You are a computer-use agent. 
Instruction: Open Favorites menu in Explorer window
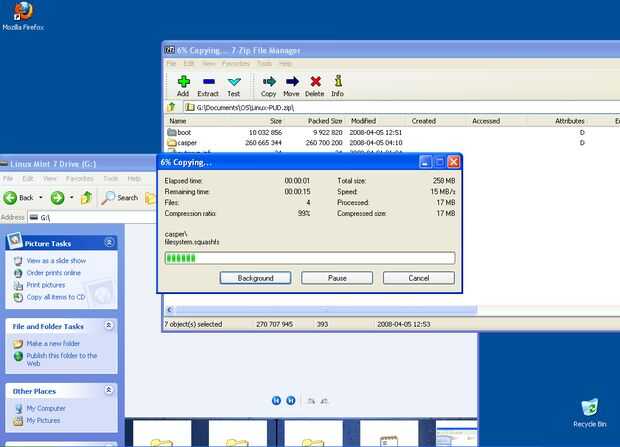(x=79, y=179)
